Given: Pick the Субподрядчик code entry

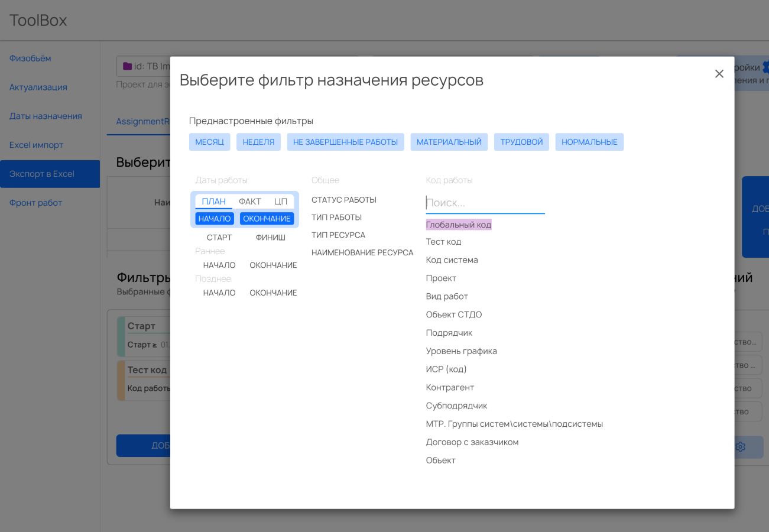Looking at the screenshot, I should point(457,406).
